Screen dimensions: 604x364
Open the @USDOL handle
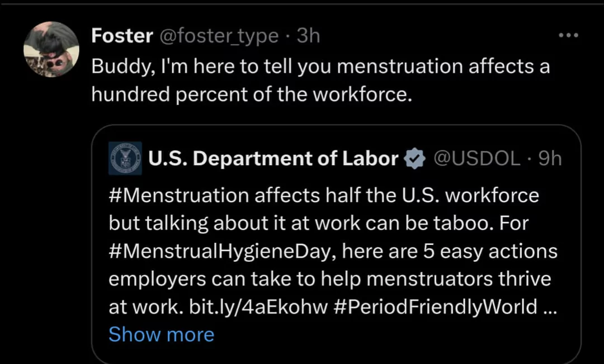[476, 159]
